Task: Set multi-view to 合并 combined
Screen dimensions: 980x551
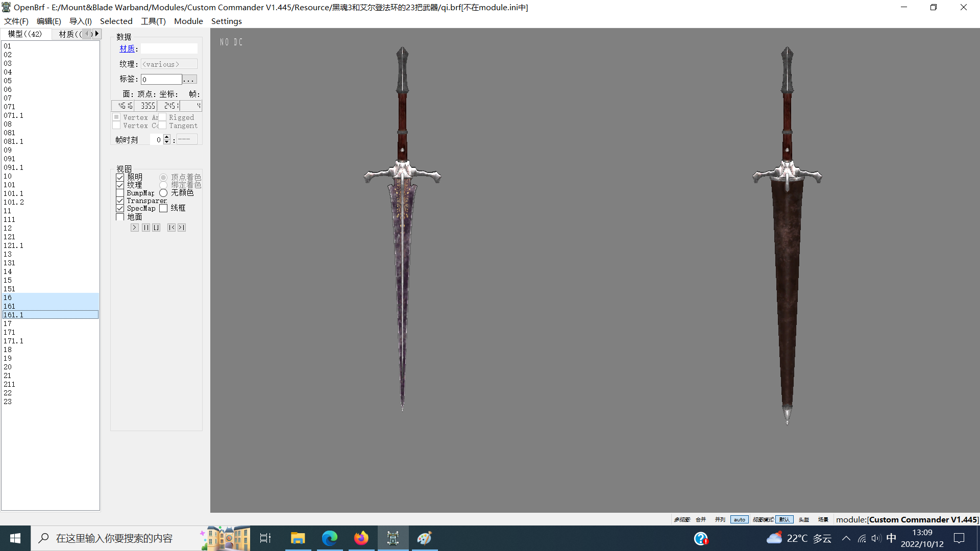Action: click(x=701, y=519)
